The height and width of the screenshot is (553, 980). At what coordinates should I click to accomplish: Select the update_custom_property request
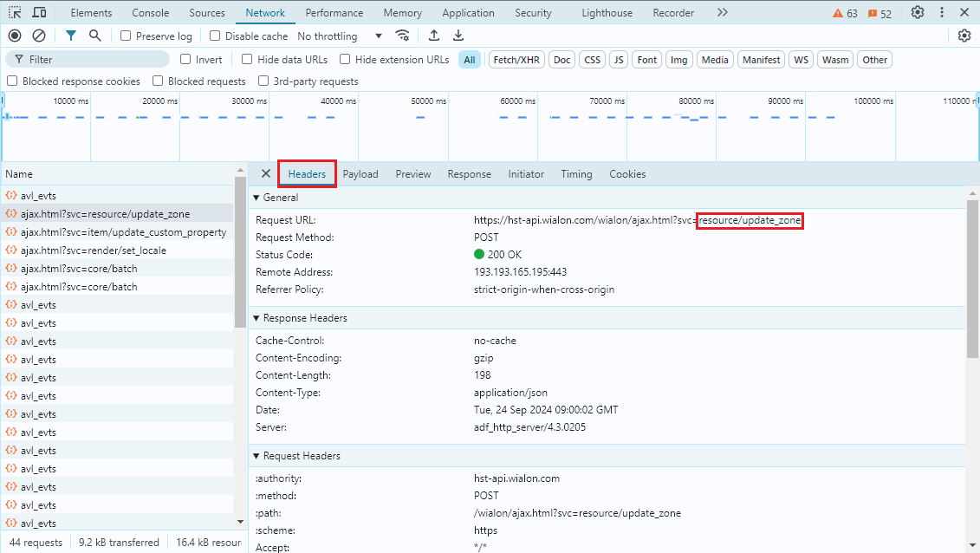(123, 232)
